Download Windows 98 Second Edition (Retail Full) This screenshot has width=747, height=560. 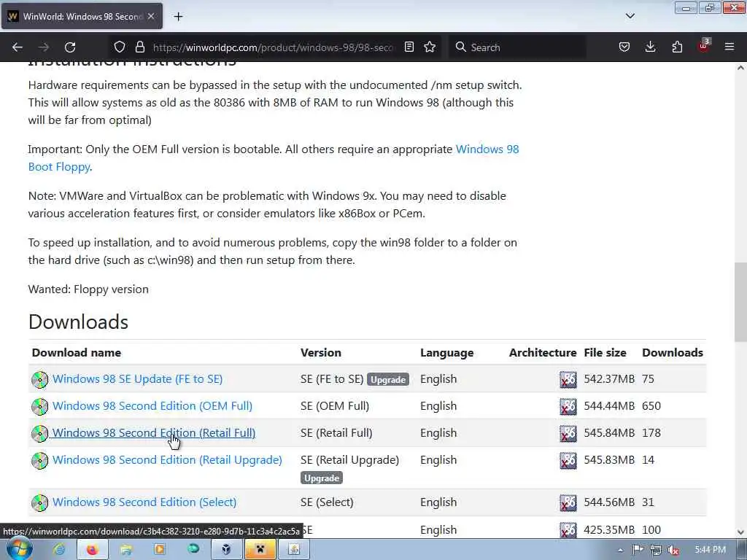pyautogui.click(x=154, y=433)
